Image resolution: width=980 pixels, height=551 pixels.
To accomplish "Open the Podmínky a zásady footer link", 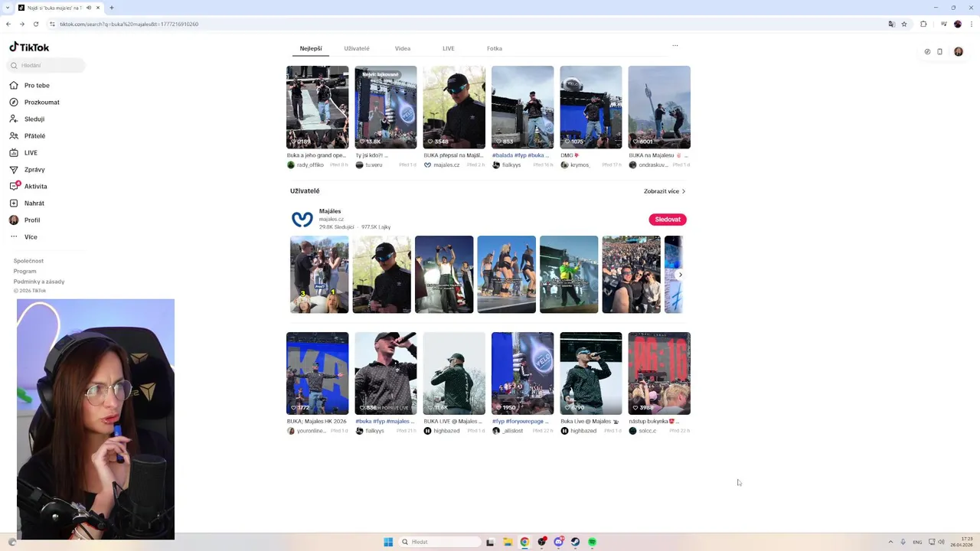I will pos(39,282).
